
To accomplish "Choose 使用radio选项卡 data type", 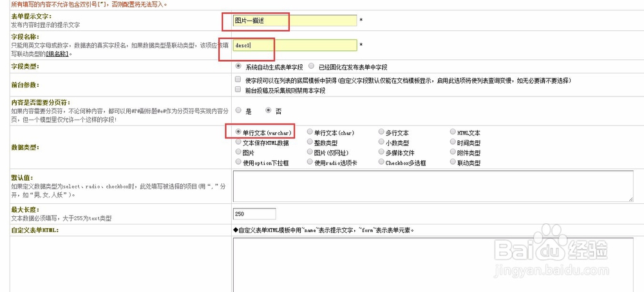I will point(310,162).
